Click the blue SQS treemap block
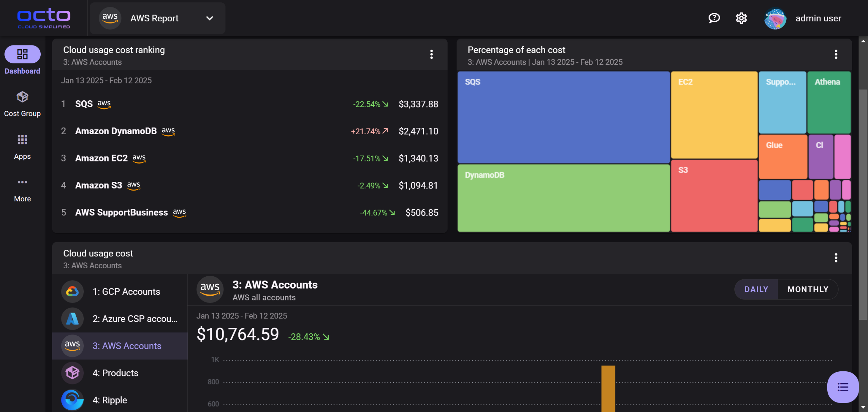This screenshot has width=868, height=412. click(563, 117)
